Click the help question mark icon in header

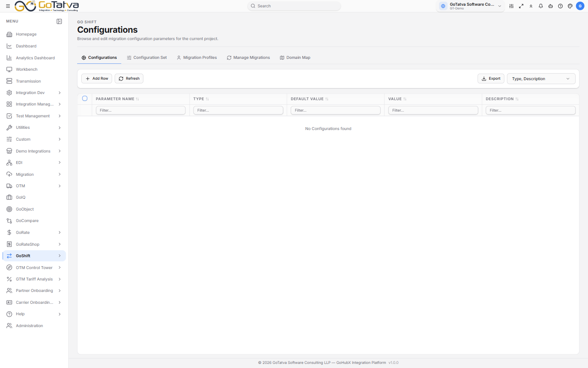[x=560, y=6]
